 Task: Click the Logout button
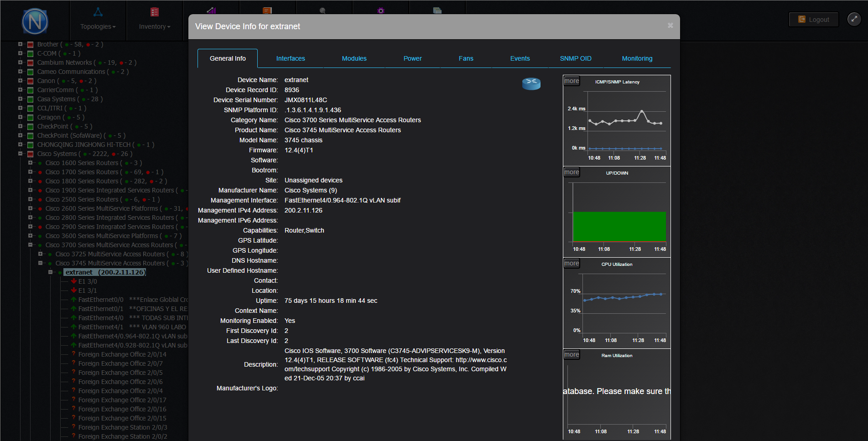(x=814, y=20)
